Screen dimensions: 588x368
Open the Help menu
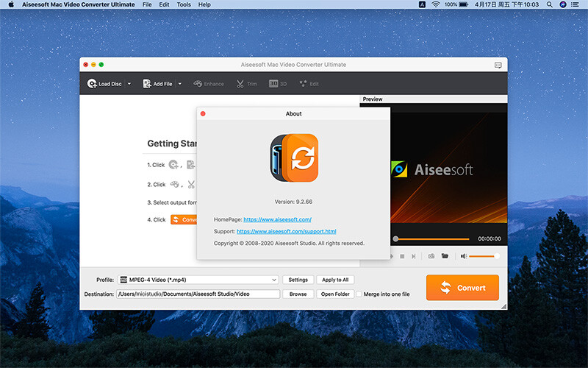coord(204,4)
